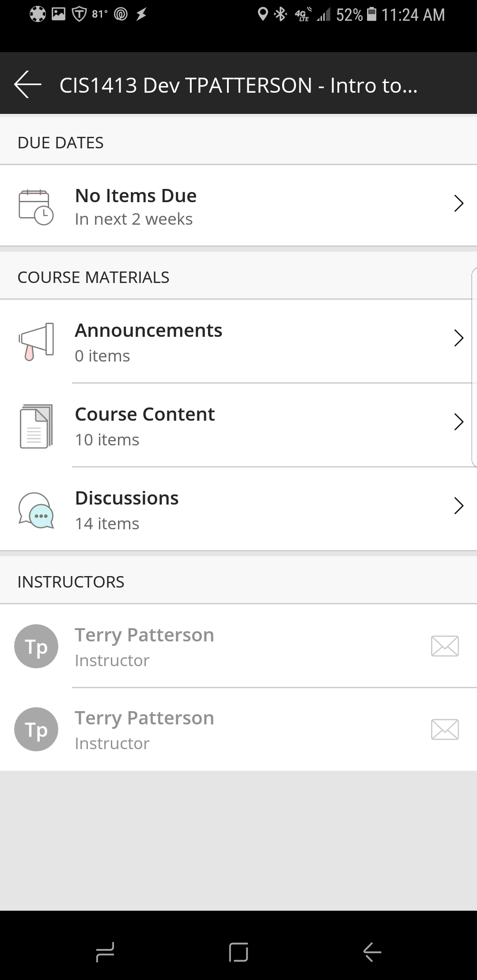Tap the CIS1413 course title
Image resolution: width=477 pixels, height=980 pixels.
[238, 85]
